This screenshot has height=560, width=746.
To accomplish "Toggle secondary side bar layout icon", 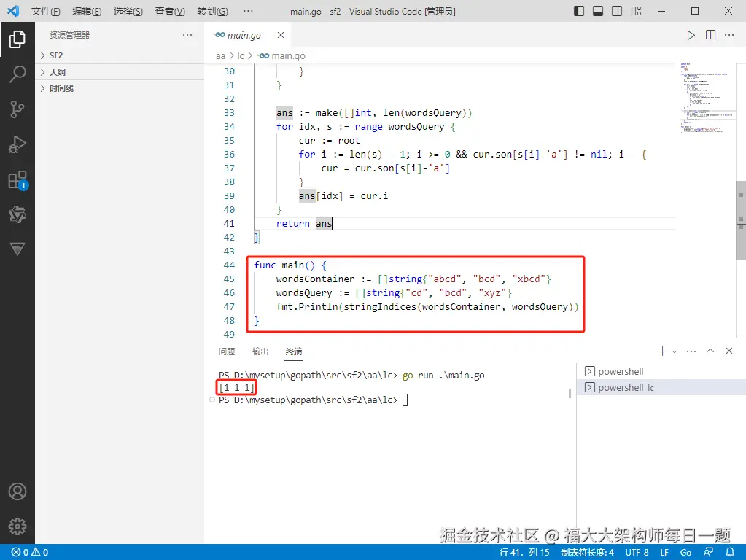I will click(617, 11).
